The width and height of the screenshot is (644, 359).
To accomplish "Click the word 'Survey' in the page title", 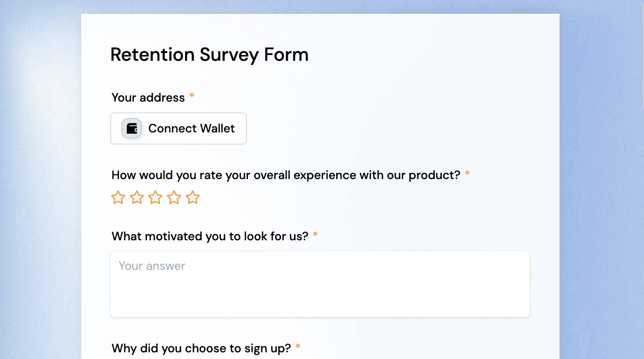I will [x=229, y=55].
